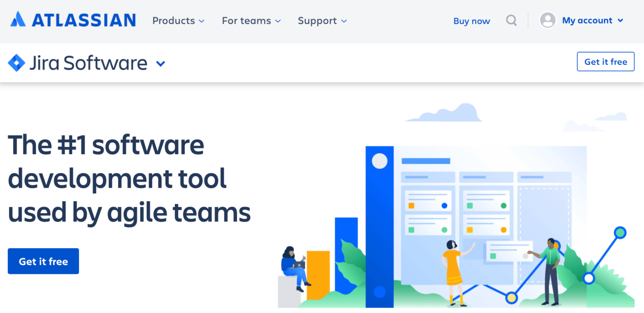The height and width of the screenshot is (313, 644).
Task: Open the For teams menu
Action: 251,21
